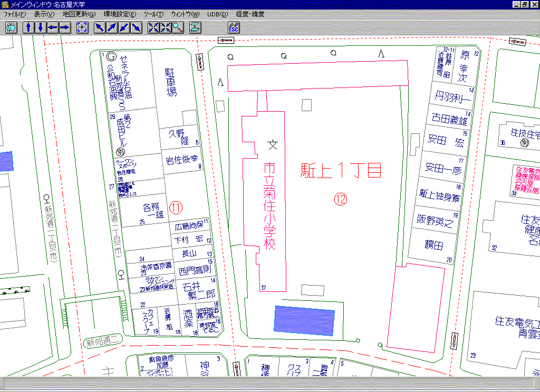The height and width of the screenshot is (392, 540).
Task: Select the magnifying glass tool
Action: 177,27
